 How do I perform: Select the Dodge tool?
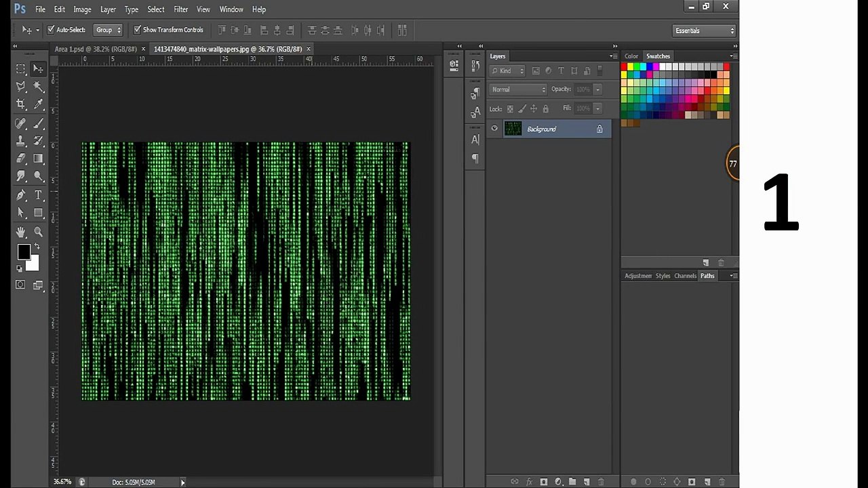(39, 176)
